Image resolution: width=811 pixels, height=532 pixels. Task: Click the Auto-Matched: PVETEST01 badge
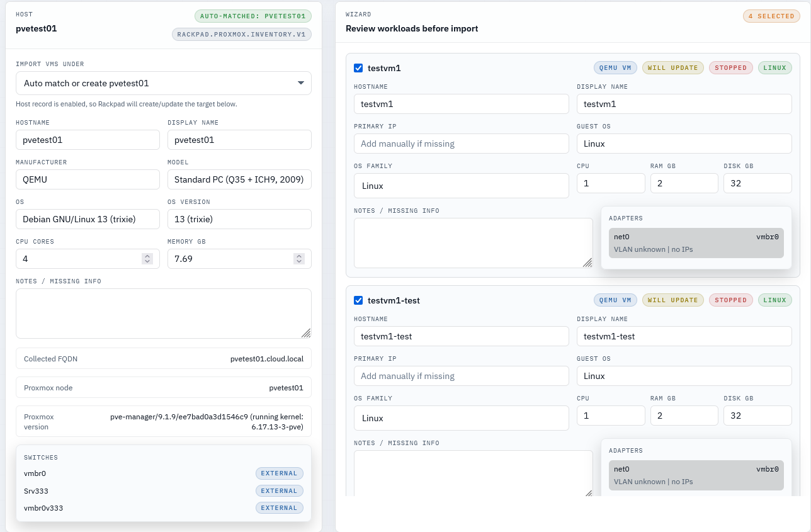pos(253,16)
